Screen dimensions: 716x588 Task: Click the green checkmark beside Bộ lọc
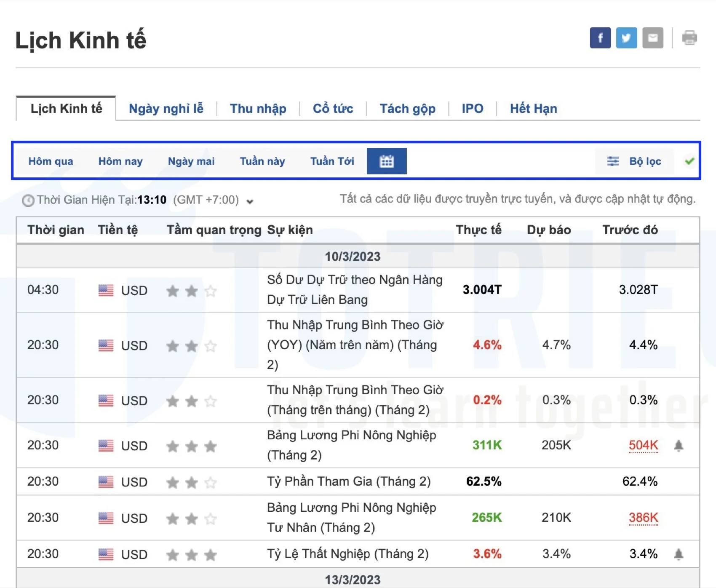click(689, 160)
